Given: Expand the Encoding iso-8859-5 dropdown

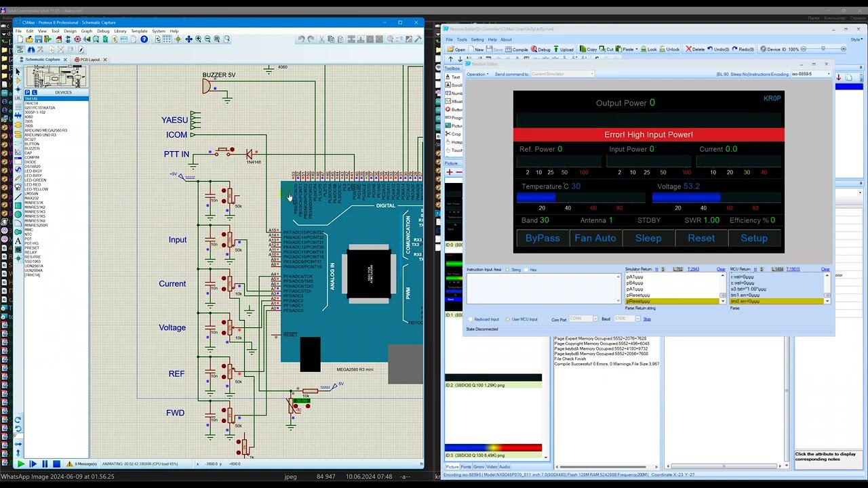Looking at the screenshot, I should tap(828, 74).
